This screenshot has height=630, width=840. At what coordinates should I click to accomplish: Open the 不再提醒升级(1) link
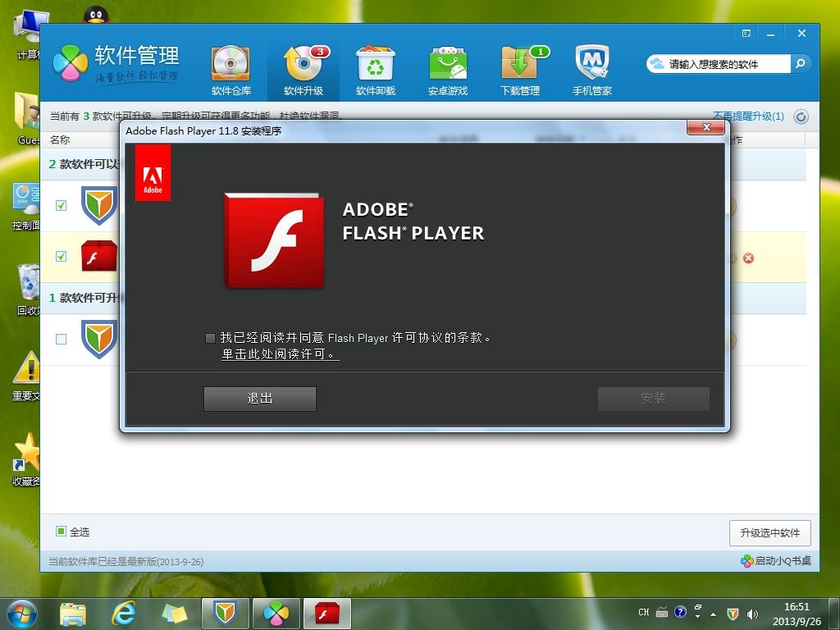(748, 116)
